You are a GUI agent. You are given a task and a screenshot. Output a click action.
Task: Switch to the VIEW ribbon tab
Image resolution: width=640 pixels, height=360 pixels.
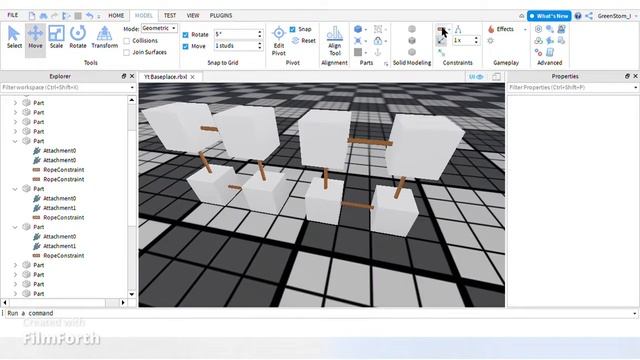click(193, 16)
